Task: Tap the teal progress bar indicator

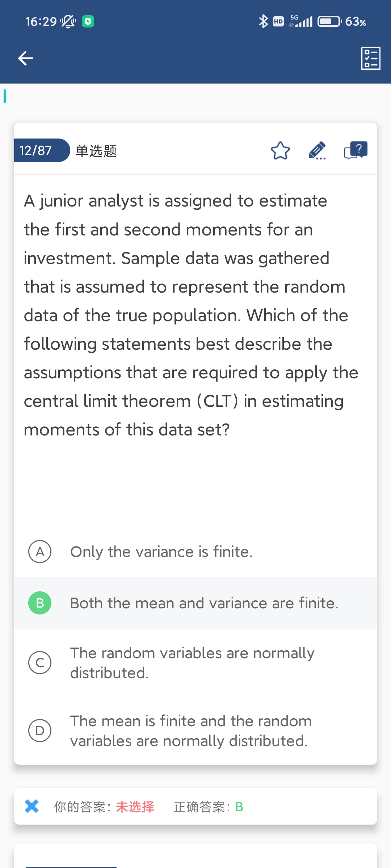Action: point(5,96)
